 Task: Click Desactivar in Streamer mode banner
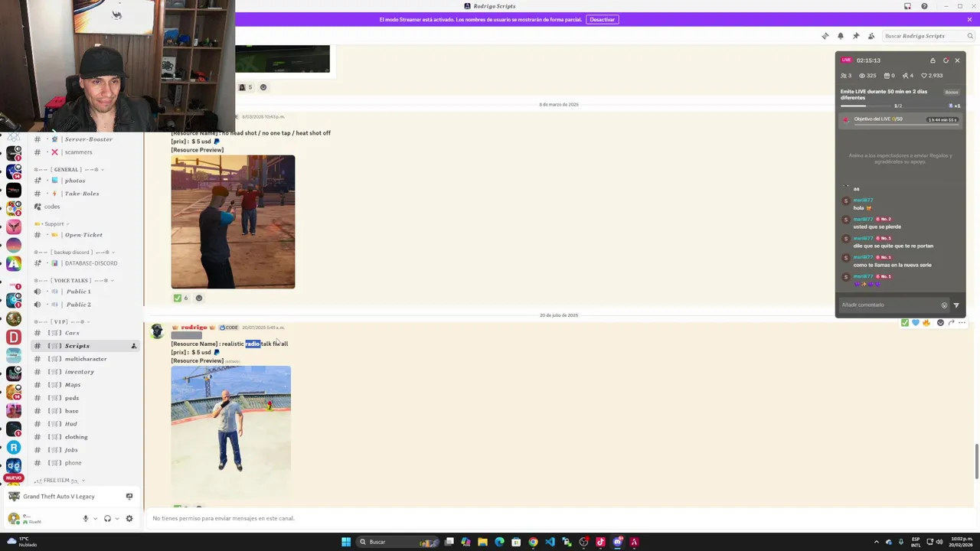click(602, 20)
